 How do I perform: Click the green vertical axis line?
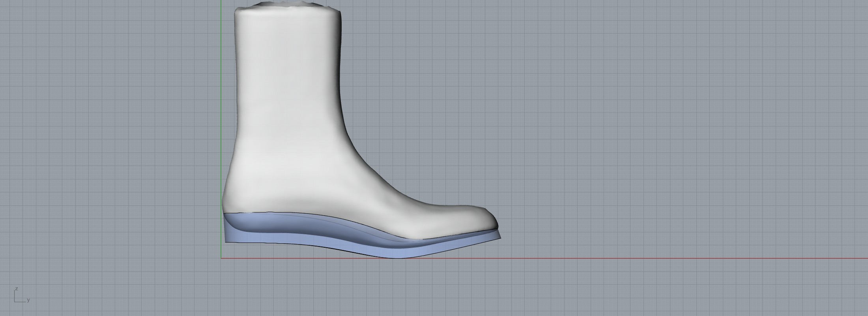coord(221,118)
